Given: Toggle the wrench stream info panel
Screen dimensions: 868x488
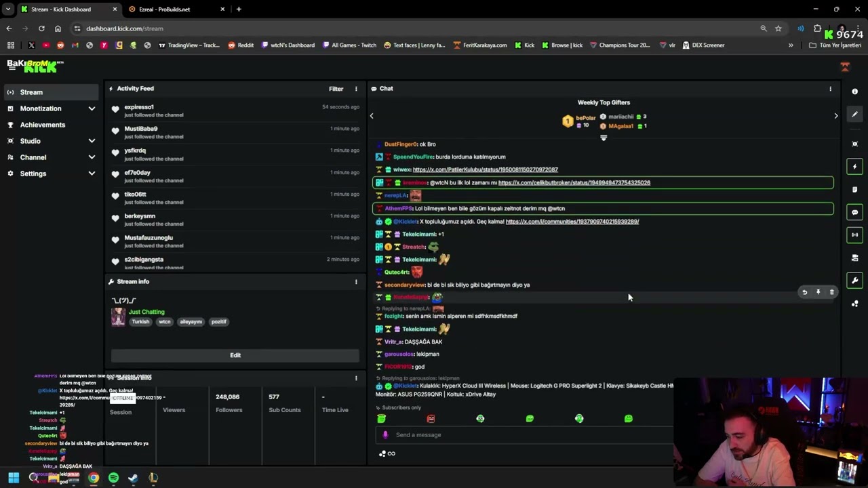Looking at the screenshot, I should click(854, 281).
